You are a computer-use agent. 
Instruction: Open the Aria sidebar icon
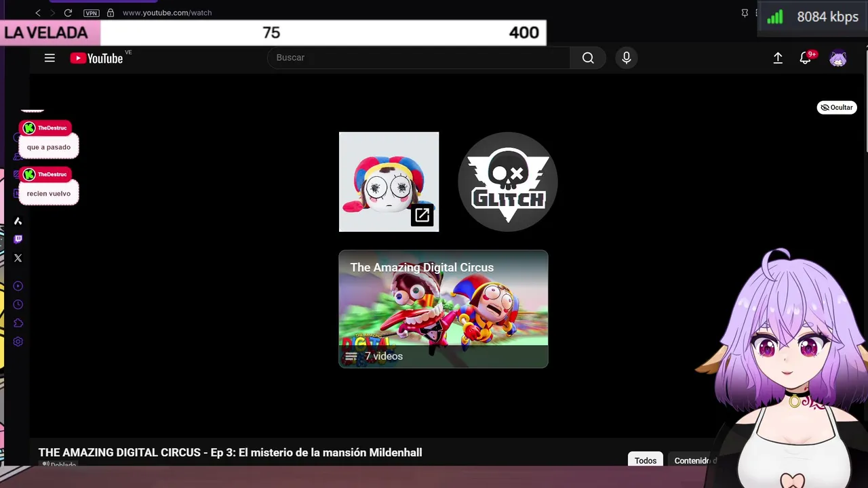pos(18,221)
